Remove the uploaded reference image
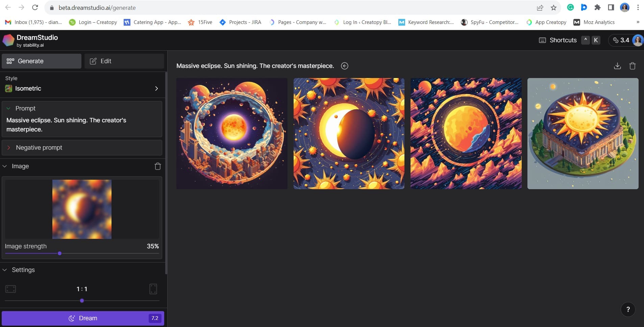 (x=157, y=166)
